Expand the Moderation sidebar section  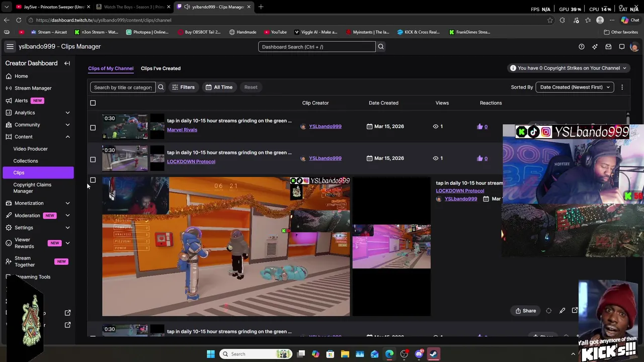point(67,215)
